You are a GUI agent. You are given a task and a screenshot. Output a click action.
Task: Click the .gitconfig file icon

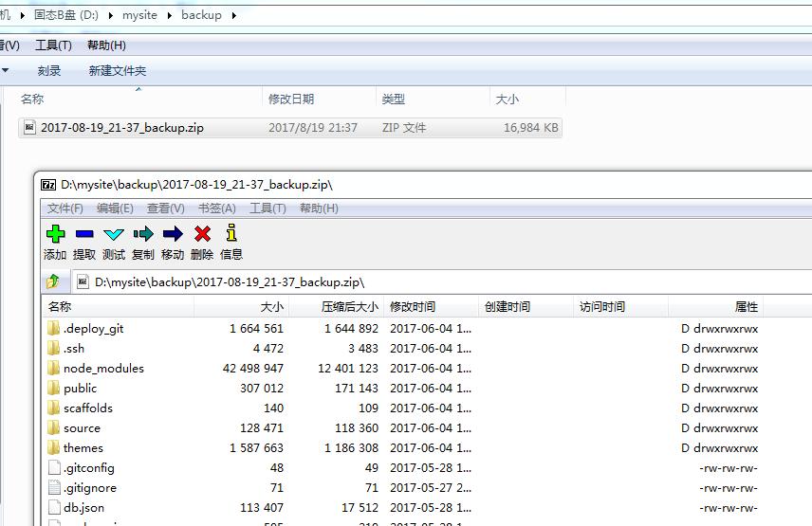pos(54,467)
